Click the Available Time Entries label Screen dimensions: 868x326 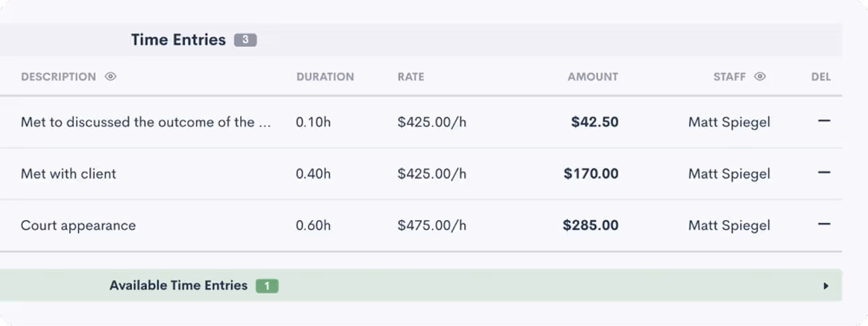pyautogui.click(x=178, y=285)
